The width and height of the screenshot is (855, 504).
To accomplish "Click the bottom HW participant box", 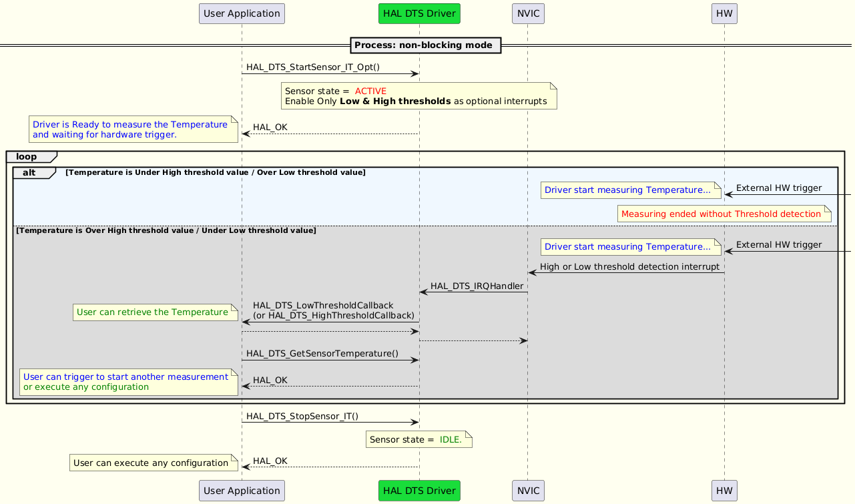I will (725, 490).
